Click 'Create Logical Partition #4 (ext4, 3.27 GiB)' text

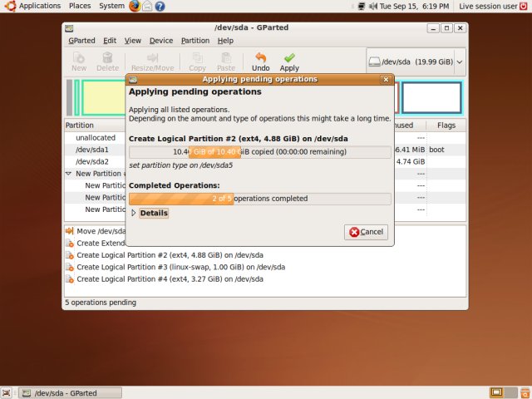tap(150, 279)
